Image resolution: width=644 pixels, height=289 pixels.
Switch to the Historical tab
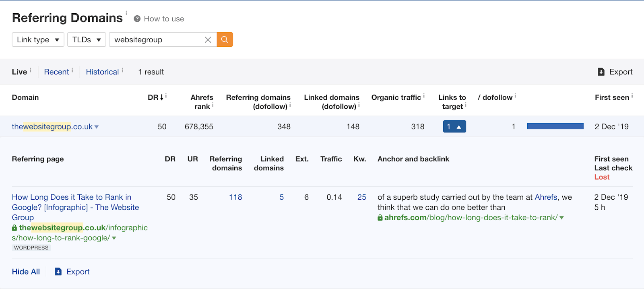coord(102,72)
